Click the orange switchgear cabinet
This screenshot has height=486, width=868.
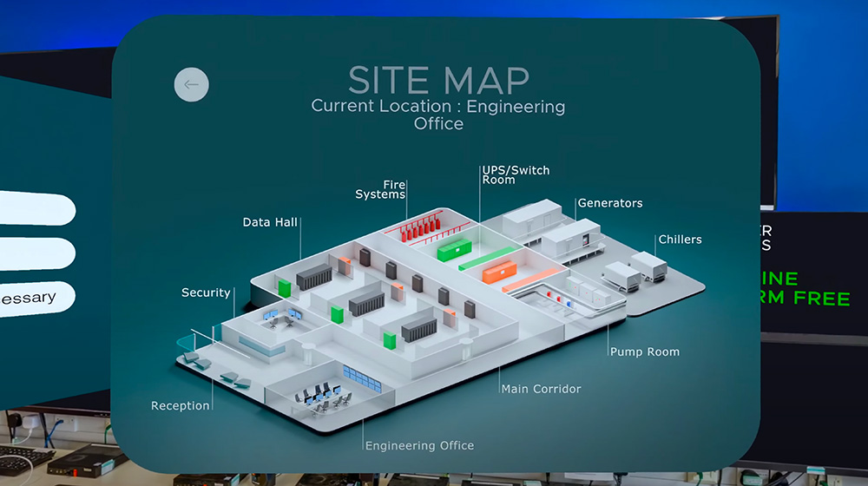tap(499, 273)
